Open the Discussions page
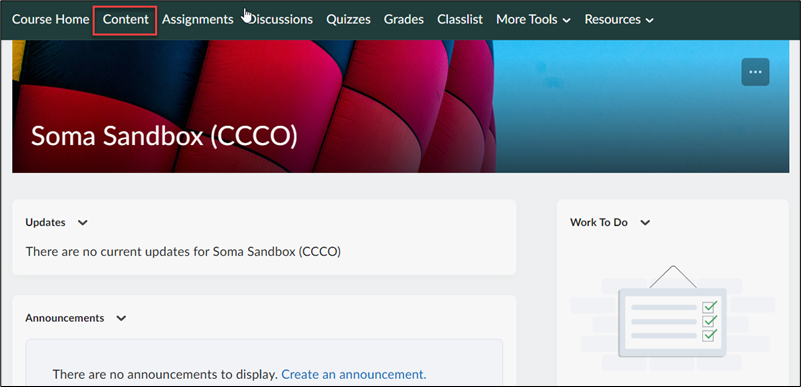The height and width of the screenshot is (387, 801). pyautogui.click(x=280, y=19)
